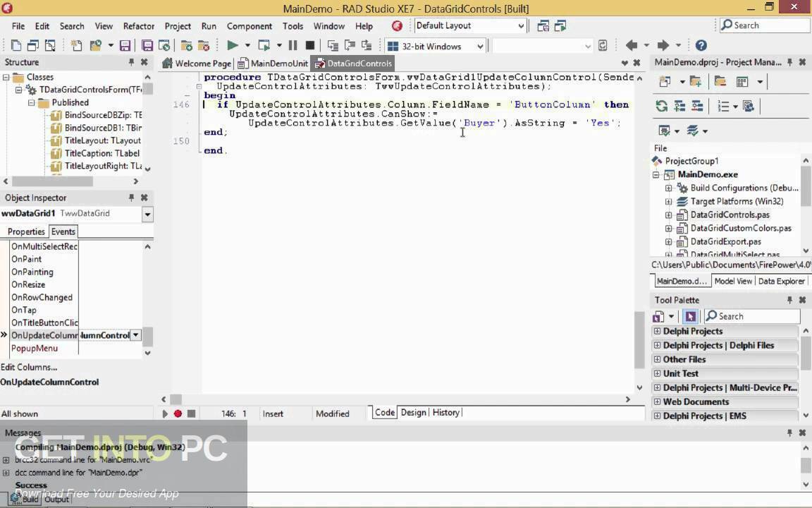Click the green Run button in toolbar
This screenshot has height=508, width=812.
coord(232,46)
